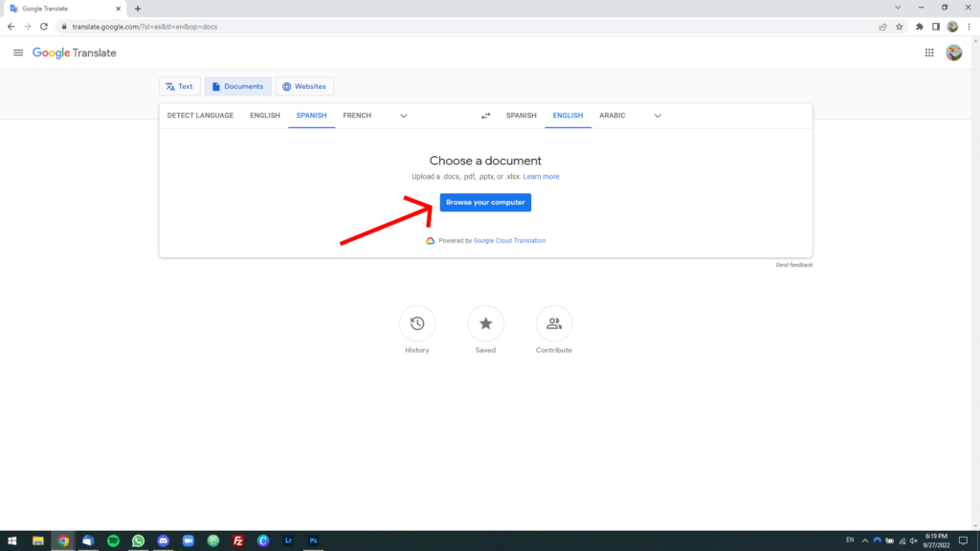Select Spanish as the source language

[x=311, y=116]
